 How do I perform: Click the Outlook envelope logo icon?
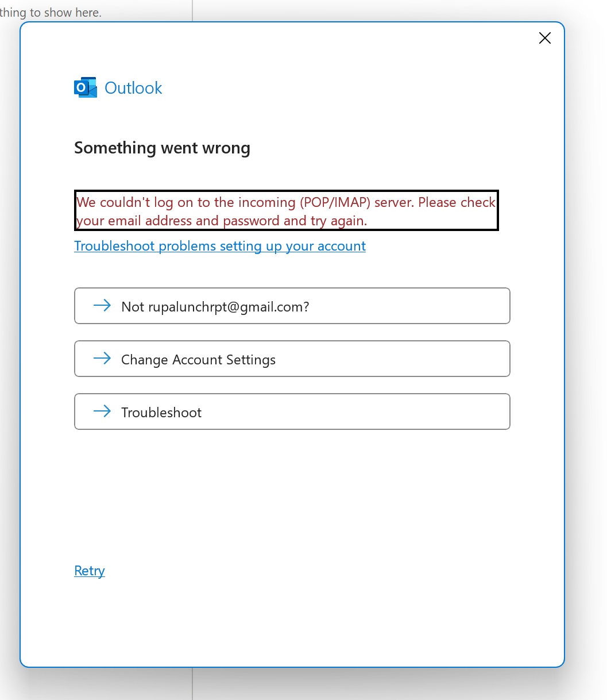pos(86,87)
